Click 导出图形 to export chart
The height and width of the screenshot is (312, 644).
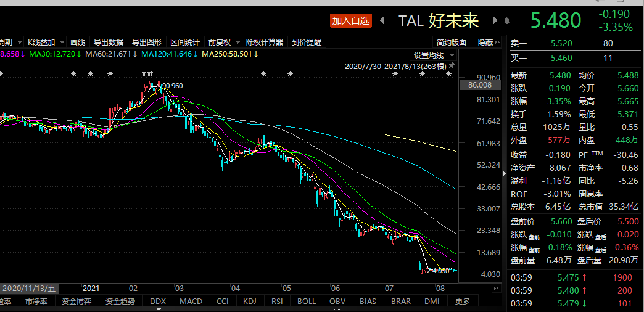coord(147,43)
